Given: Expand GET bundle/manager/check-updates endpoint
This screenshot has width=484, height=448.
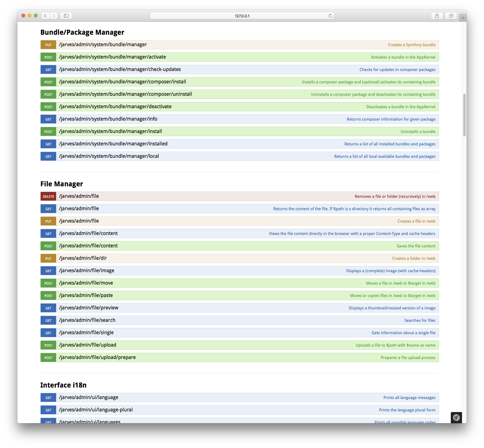Looking at the screenshot, I should 240,69.
